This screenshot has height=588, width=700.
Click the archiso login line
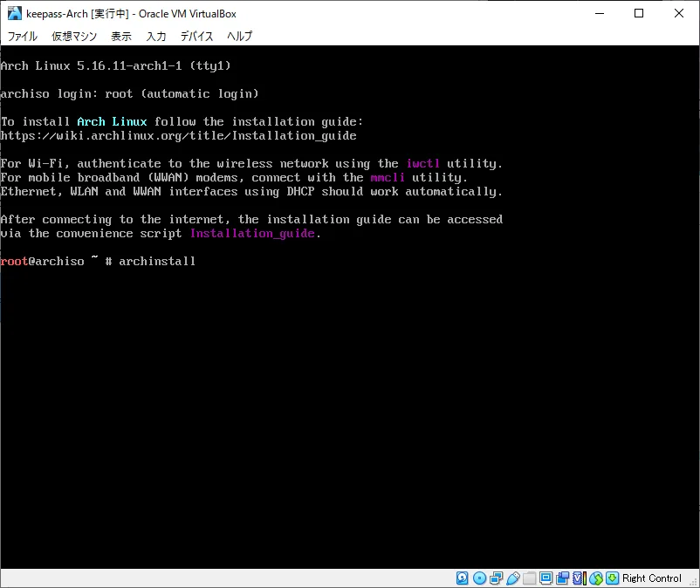tap(129, 93)
